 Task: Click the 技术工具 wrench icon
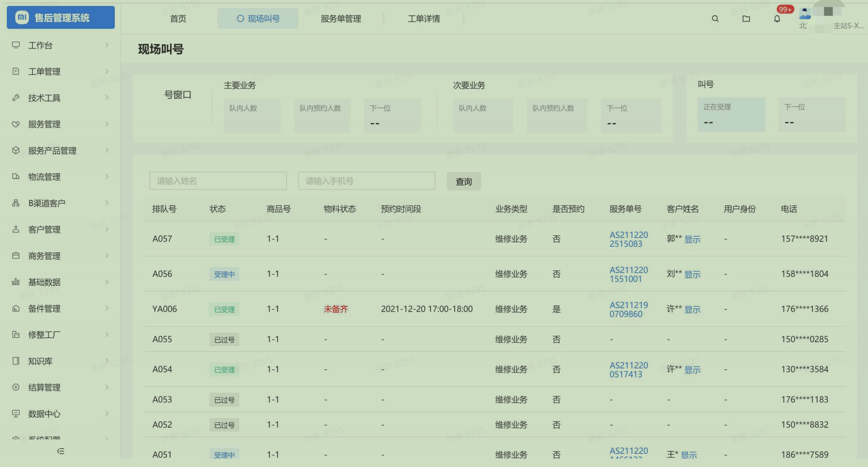[16, 98]
